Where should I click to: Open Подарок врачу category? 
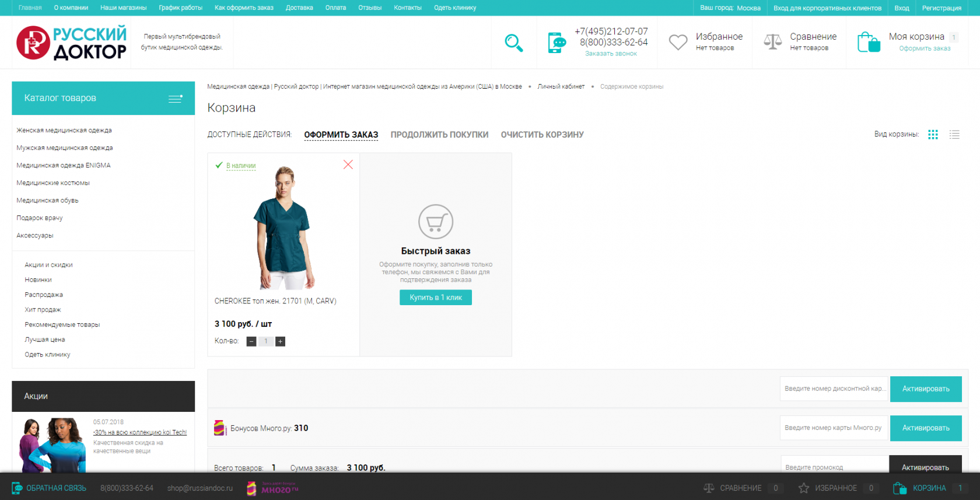coord(40,218)
